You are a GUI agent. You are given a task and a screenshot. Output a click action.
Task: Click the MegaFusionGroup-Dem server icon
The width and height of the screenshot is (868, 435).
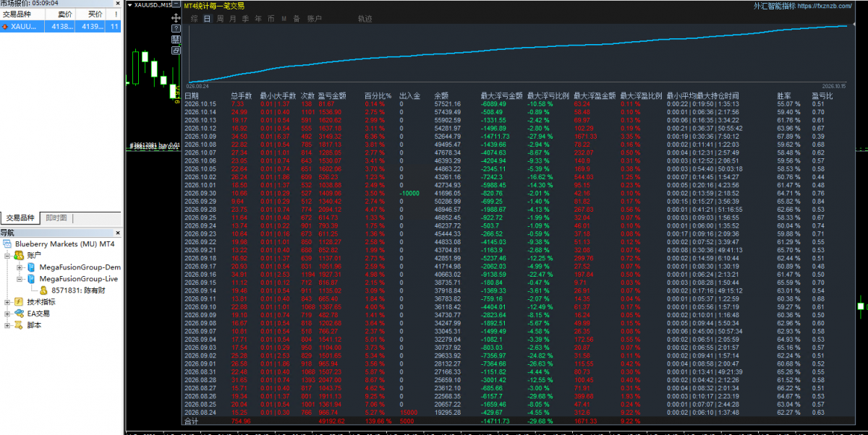[31, 267]
